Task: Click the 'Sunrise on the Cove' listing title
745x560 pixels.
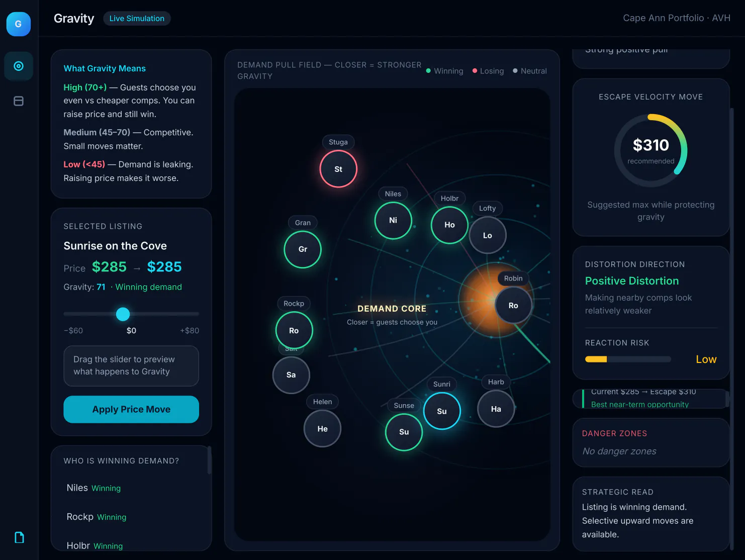Action: click(x=115, y=246)
